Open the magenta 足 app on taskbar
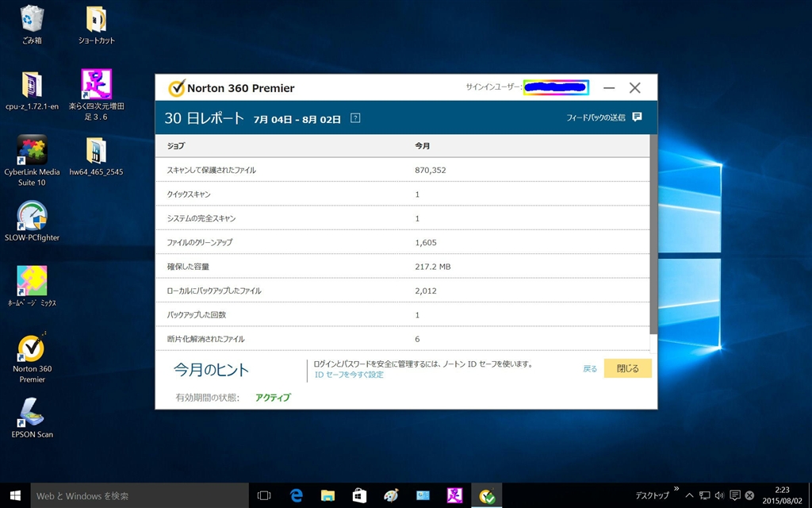The height and width of the screenshot is (508, 812). click(454, 495)
